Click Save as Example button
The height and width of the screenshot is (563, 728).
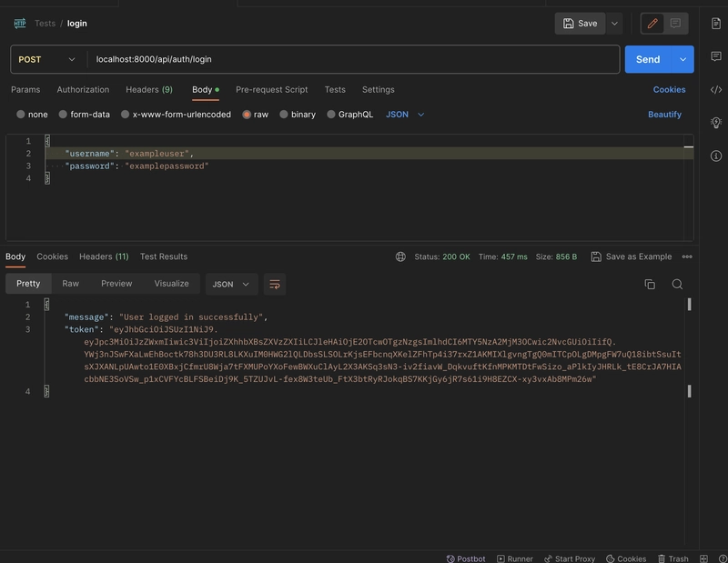pos(632,256)
